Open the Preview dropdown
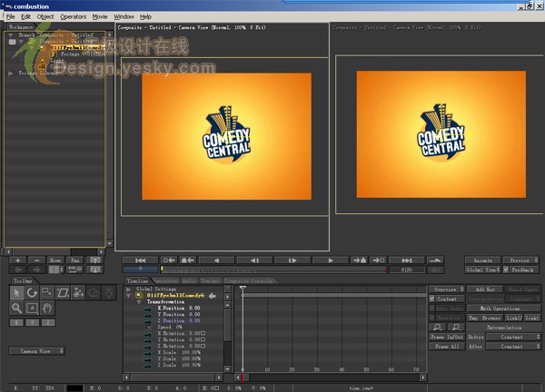Screen dimensions: 545x392 coord(521,260)
